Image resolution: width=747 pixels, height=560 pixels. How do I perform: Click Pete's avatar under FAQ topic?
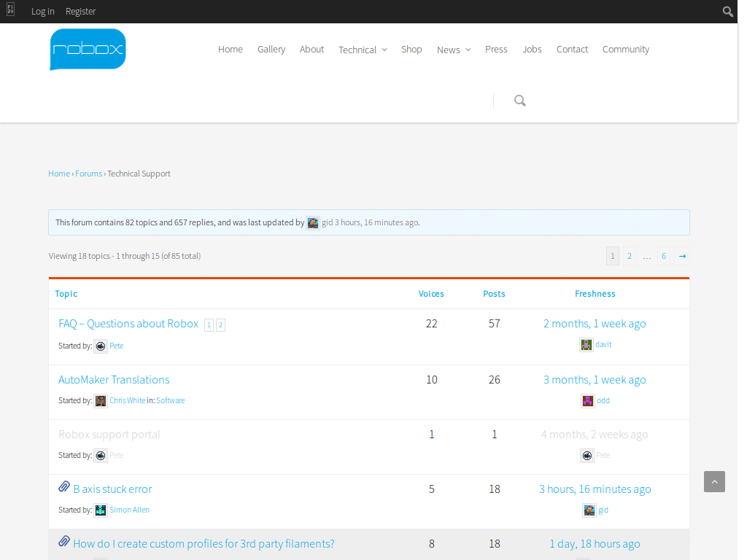[x=101, y=346]
